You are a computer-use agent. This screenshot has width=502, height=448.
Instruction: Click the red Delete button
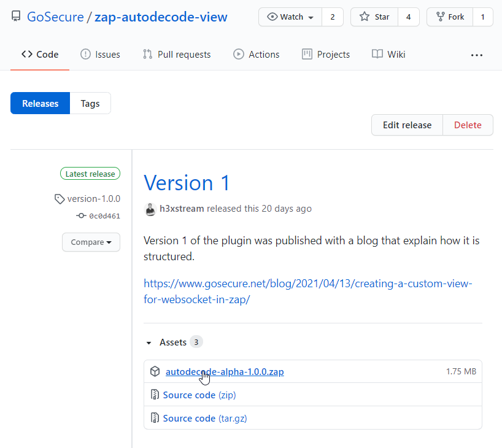click(x=468, y=125)
